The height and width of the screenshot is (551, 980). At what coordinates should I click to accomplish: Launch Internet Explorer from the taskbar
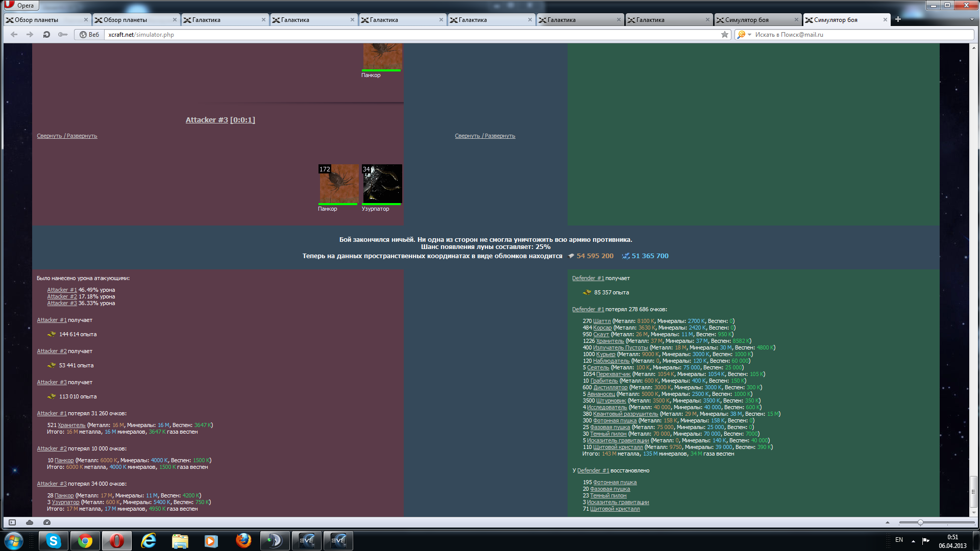click(x=149, y=541)
